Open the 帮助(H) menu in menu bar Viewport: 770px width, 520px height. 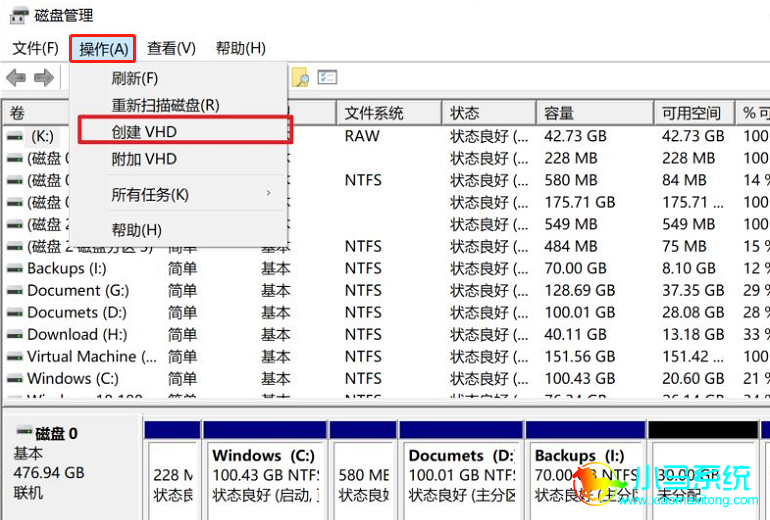(x=241, y=48)
